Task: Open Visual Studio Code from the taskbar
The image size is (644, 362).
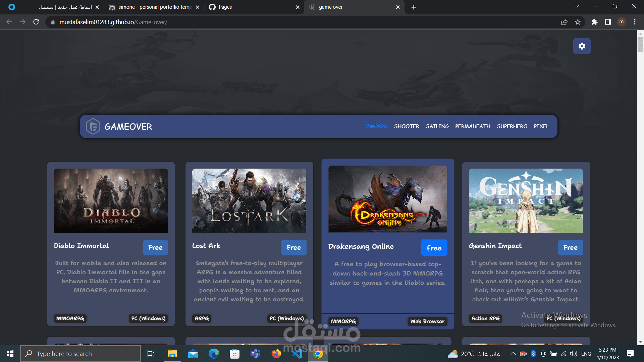Action: click(297, 354)
